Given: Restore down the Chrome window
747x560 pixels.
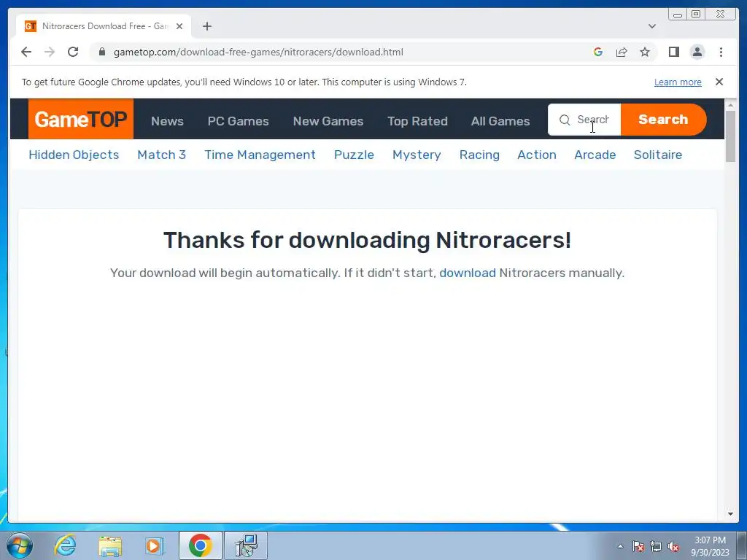Looking at the screenshot, I should click(x=696, y=15).
